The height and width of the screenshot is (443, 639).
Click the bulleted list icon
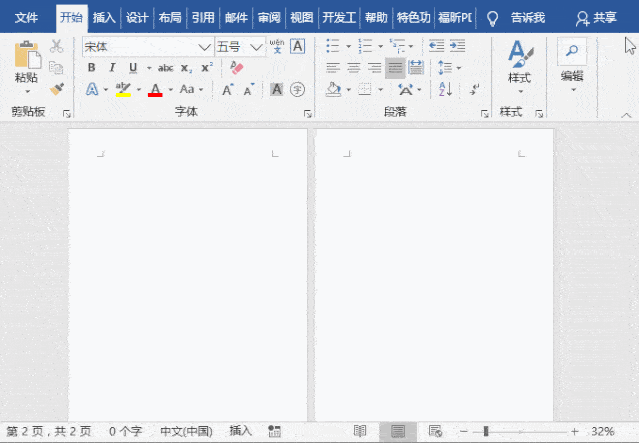pyautogui.click(x=333, y=46)
